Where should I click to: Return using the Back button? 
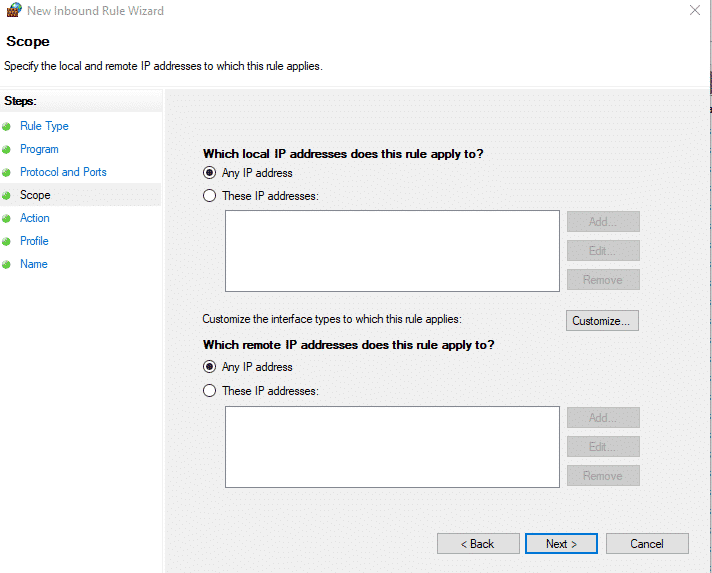pos(477,544)
